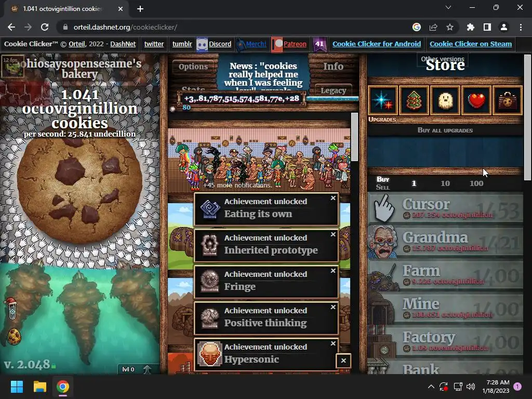The width and height of the screenshot is (532, 399).
Task: Open the Discord link
Action: click(x=220, y=44)
